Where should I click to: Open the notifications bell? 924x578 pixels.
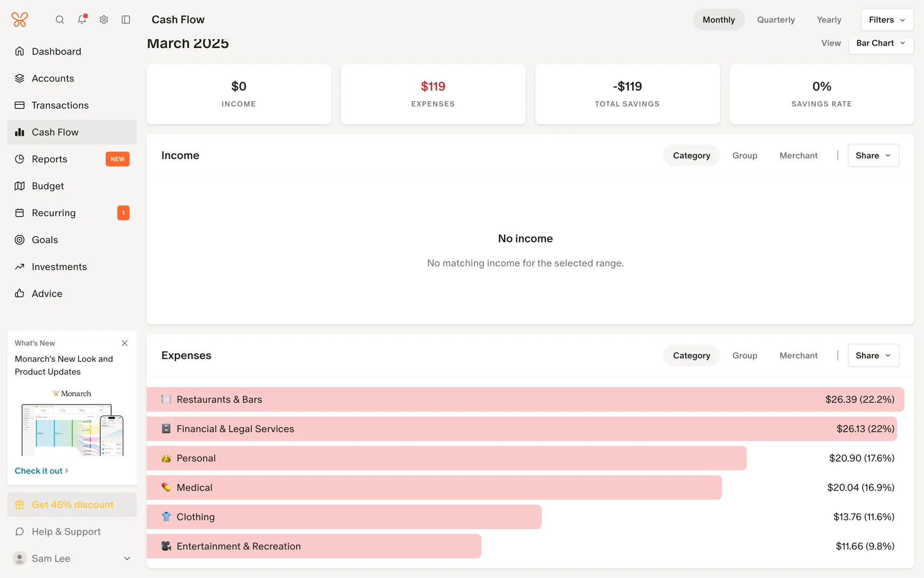[82, 20]
